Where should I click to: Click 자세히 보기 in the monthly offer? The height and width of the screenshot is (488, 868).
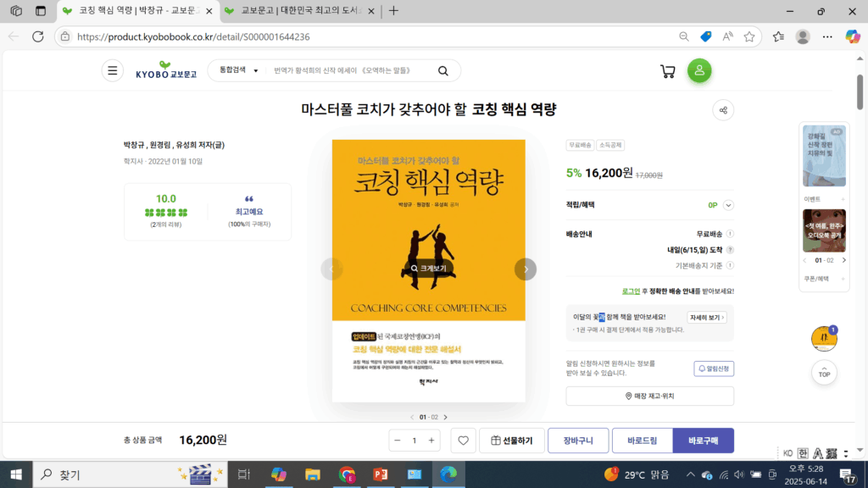pos(706,318)
